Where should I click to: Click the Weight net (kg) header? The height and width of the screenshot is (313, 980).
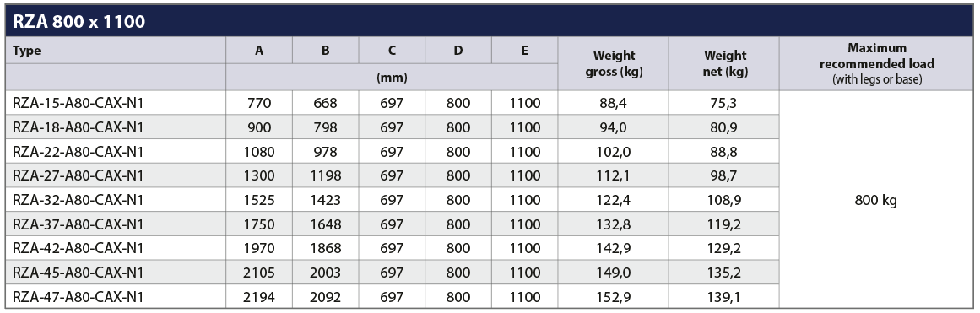(725, 64)
